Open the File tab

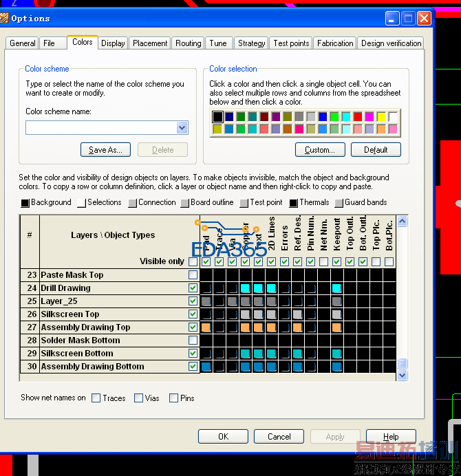pos(53,43)
